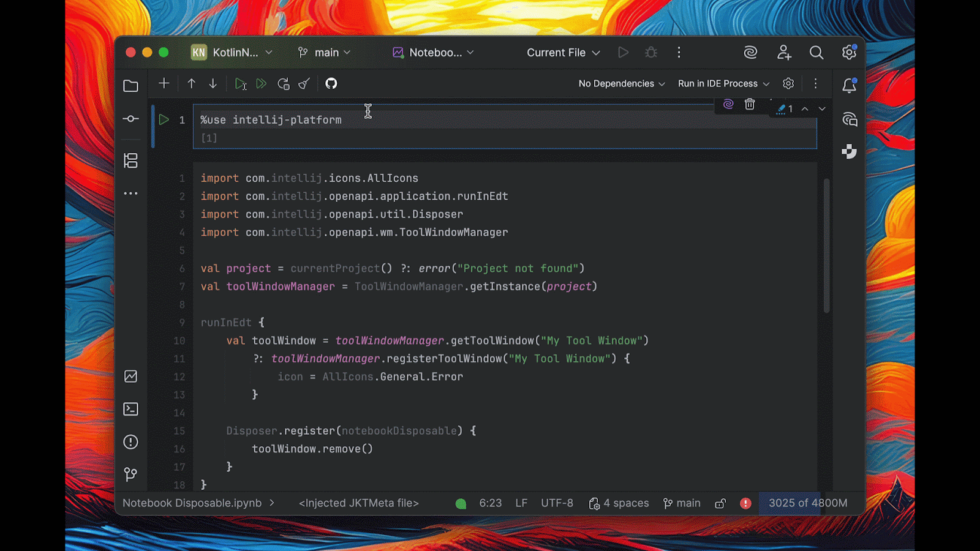
Task: Open the Git version control panel
Action: click(x=130, y=474)
